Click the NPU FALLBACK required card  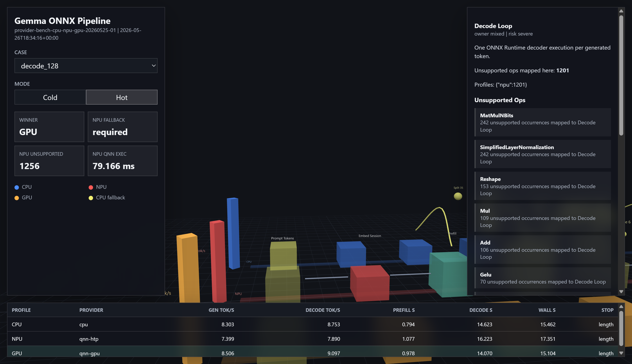coord(123,127)
